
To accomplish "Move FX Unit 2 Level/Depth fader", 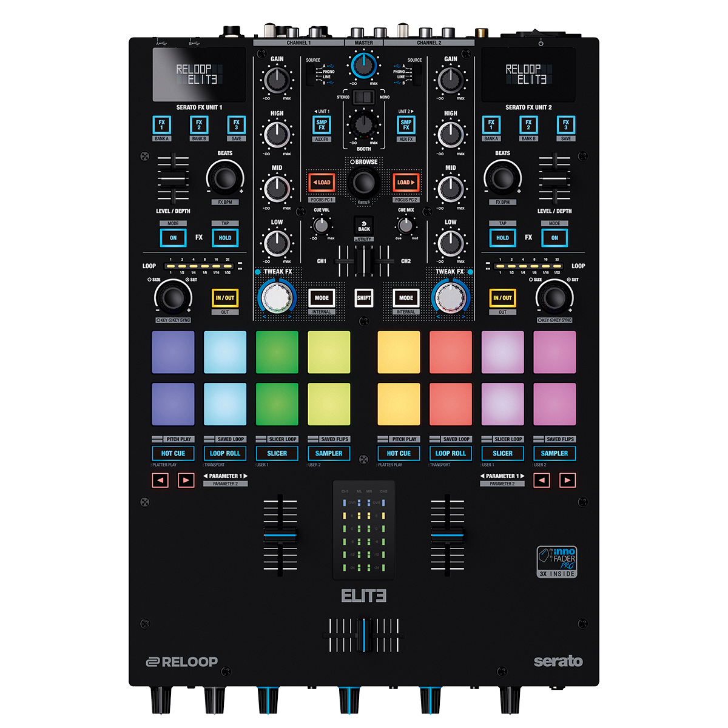I will 554,180.
